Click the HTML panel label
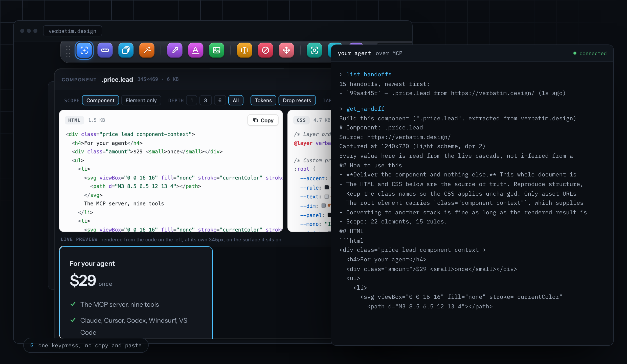The width and height of the screenshot is (627, 364). pyautogui.click(x=74, y=120)
